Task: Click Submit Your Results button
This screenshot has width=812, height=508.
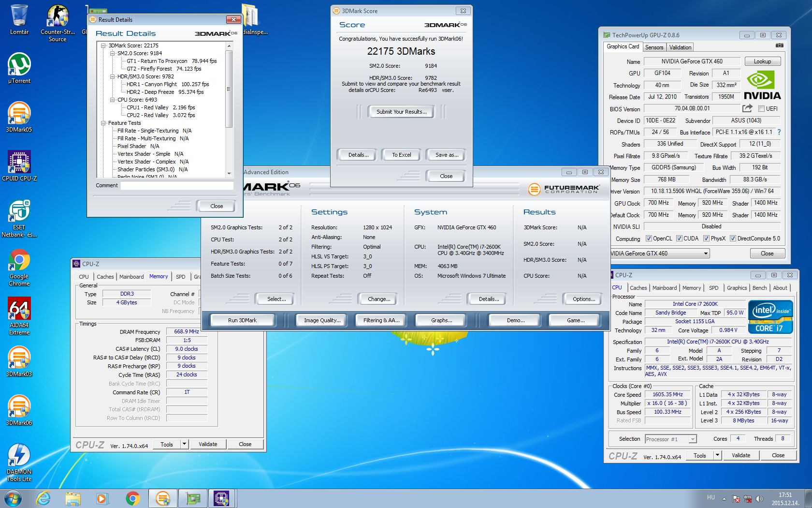Action: pos(401,112)
